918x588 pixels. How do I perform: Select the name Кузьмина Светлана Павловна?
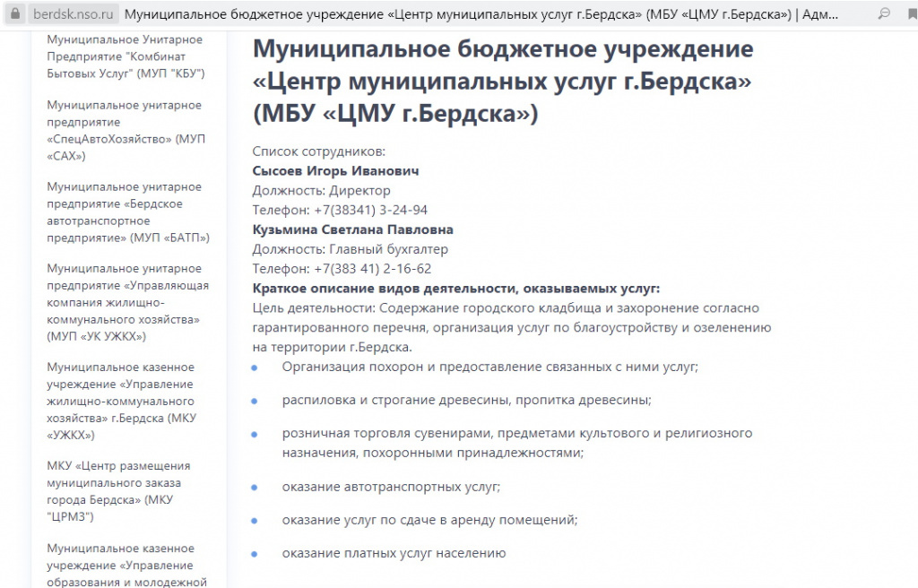coord(354,229)
